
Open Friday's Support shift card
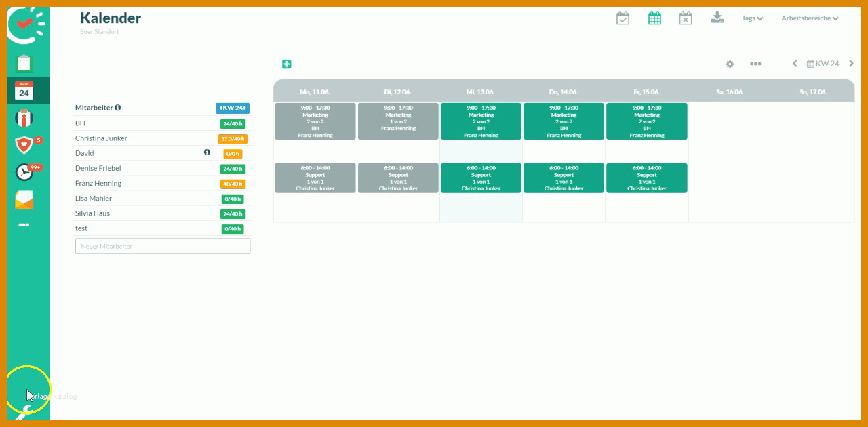click(646, 178)
